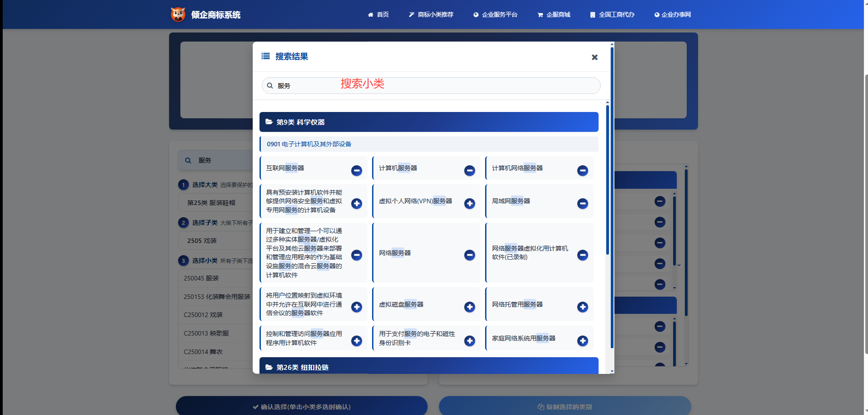Add 虚拟磁盘服务器 item
This screenshot has width=868, height=415.
(x=469, y=307)
